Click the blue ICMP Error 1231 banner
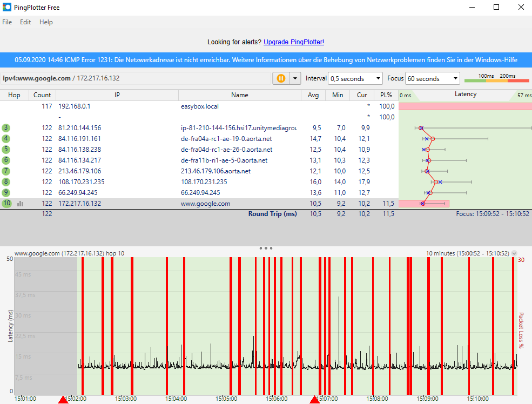The height and width of the screenshot is (404, 532). [x=266, y=60]
